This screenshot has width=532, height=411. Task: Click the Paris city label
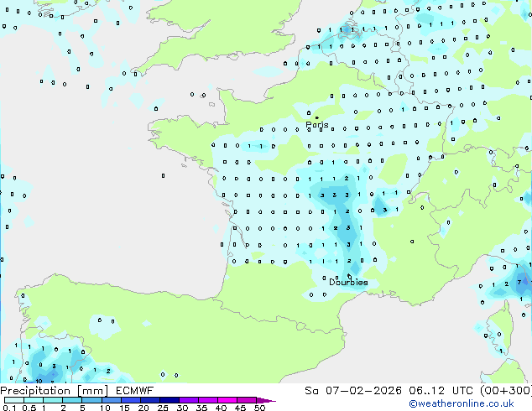pyautogui.click(x=317, y=125)
